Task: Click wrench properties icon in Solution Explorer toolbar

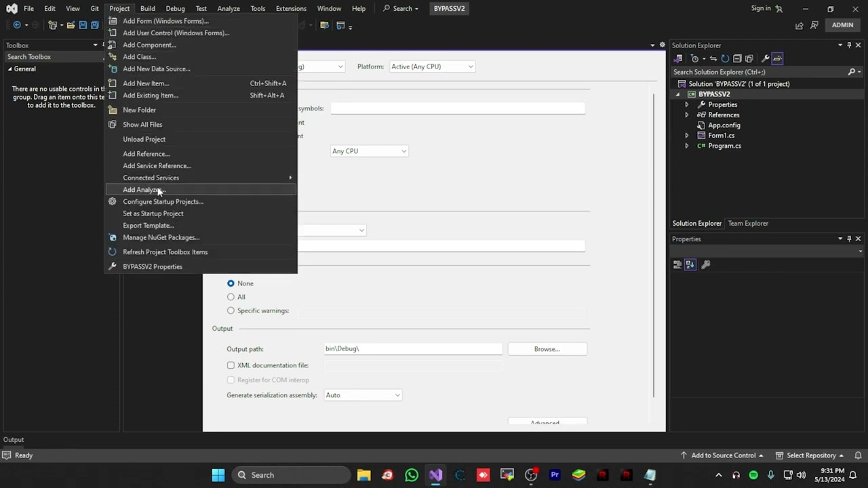Action: 765,58
